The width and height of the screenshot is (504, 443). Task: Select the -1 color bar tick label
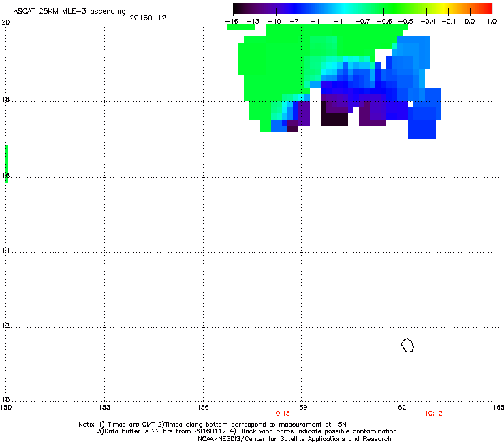click(x=338, y=22)
